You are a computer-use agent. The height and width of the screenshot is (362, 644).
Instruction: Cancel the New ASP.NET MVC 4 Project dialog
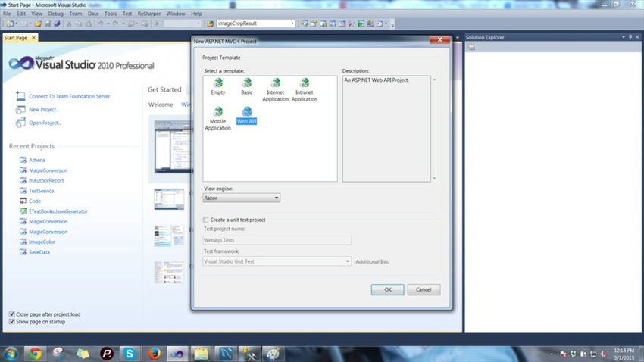point(424,289)
